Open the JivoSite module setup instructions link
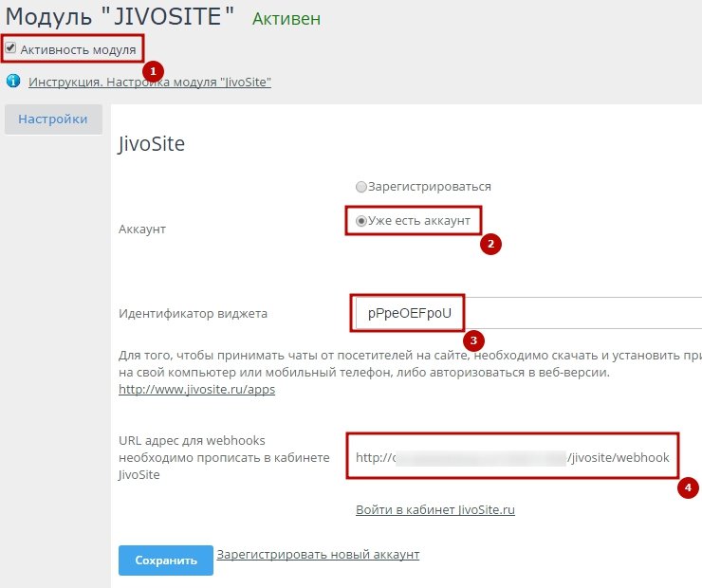Viewport: 702px width, 588px height. click(x=150, y=82)
